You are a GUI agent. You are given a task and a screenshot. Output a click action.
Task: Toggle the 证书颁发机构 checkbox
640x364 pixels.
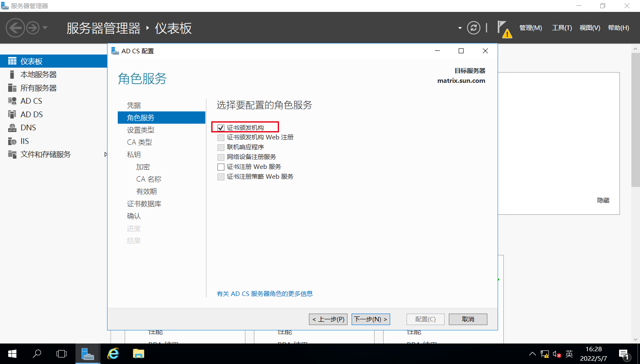(x=221, y=127)
